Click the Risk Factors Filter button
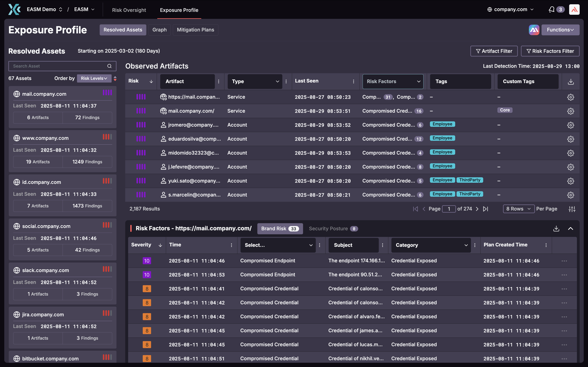 (550, 51)
